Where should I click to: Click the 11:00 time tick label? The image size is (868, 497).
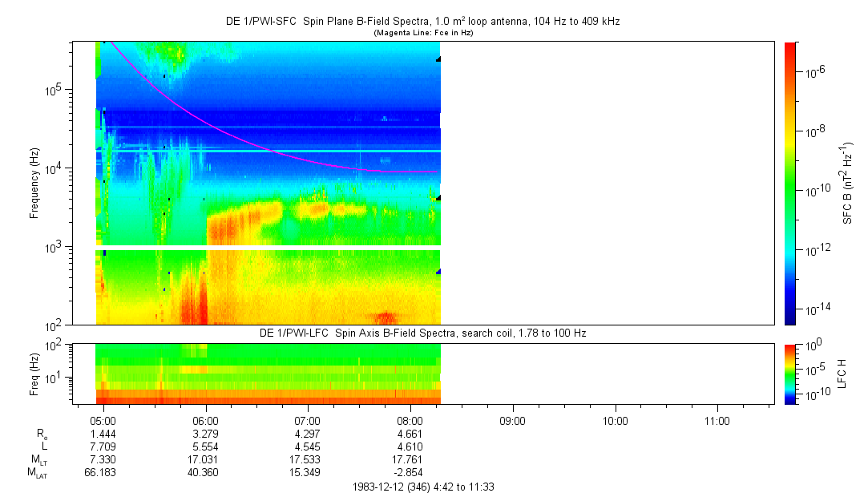(717, 420)
